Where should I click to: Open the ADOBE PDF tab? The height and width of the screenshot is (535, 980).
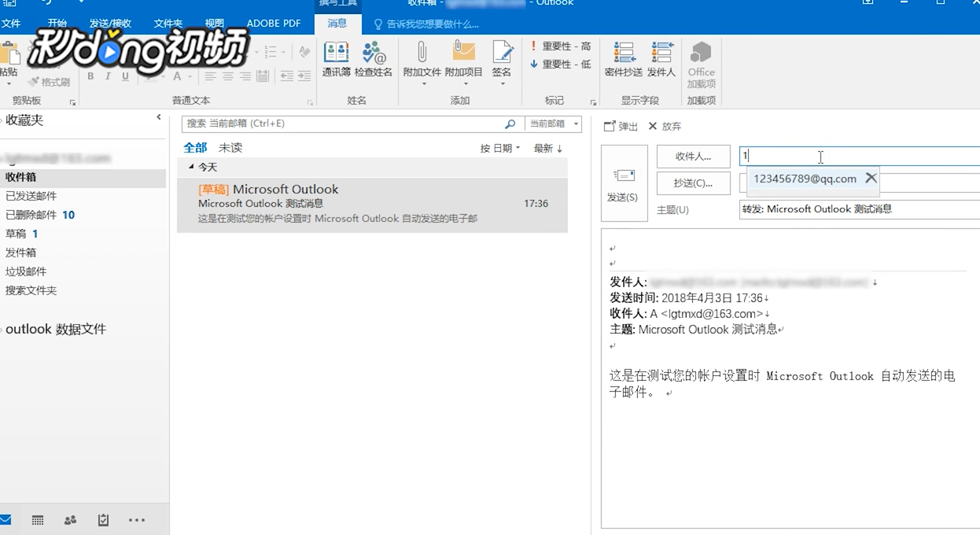[x=274, y=24]
